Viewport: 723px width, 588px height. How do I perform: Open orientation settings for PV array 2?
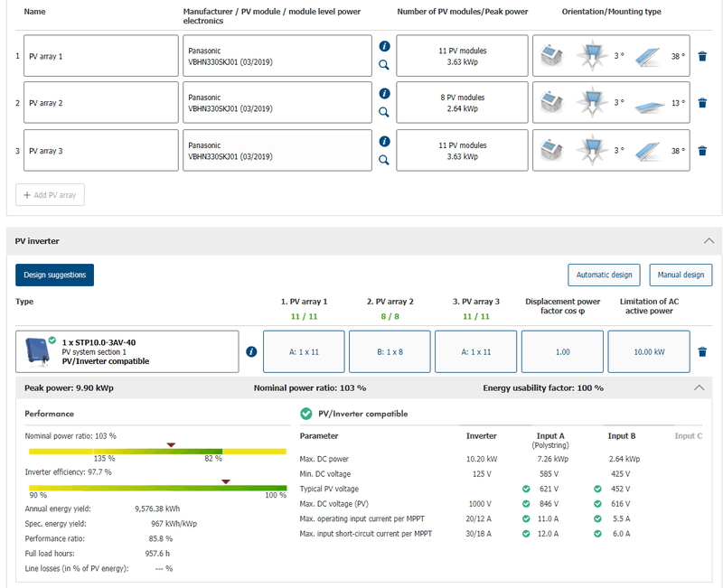(x=611, y=103)
